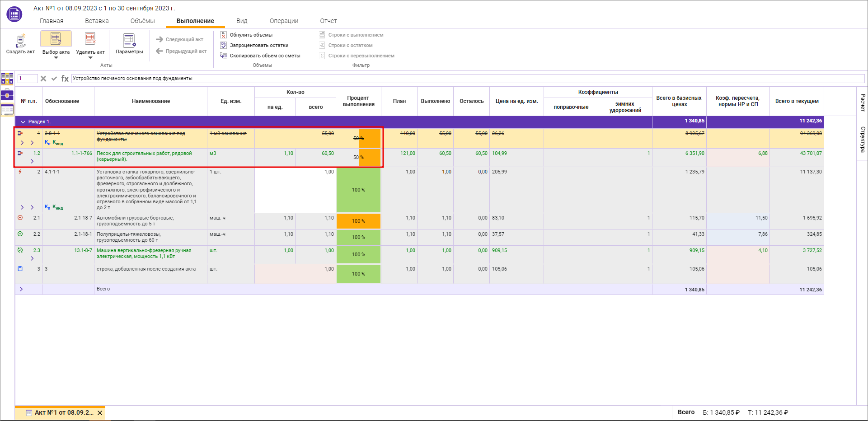Screen dimensions: 868x421
Task: Confirm formula entry with checkmark icon
Action: click(x=54, y=79)
